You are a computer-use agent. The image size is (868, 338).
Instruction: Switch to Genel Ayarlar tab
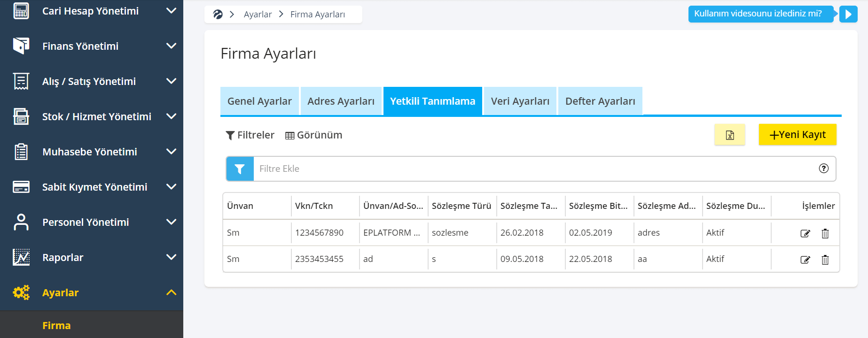point(259,101)
